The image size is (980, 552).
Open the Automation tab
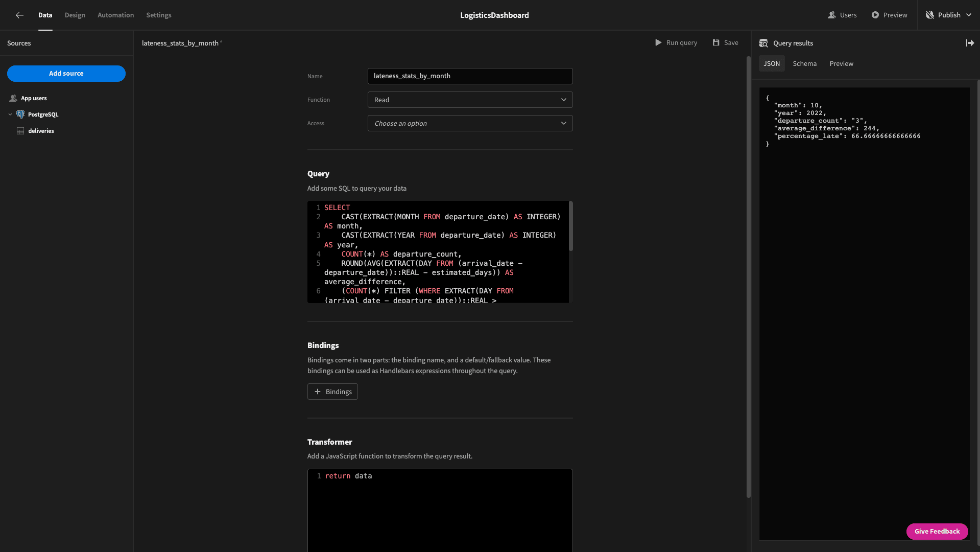(116, 15)
